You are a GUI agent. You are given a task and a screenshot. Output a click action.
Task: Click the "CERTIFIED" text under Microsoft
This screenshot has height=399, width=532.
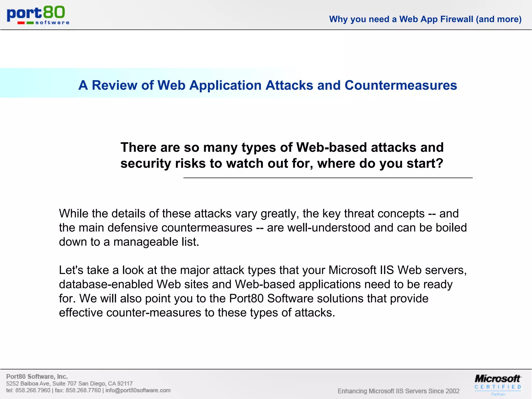[x=498, y=387]
